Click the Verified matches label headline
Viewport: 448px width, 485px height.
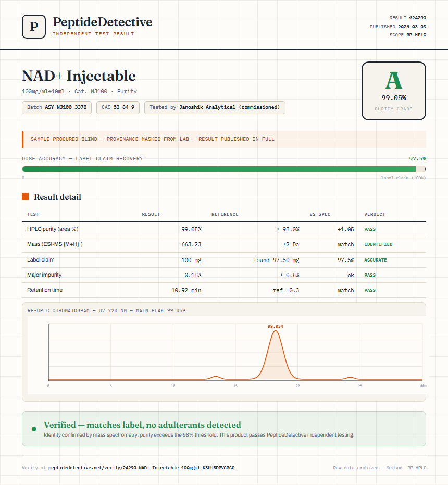click(142, 425)
